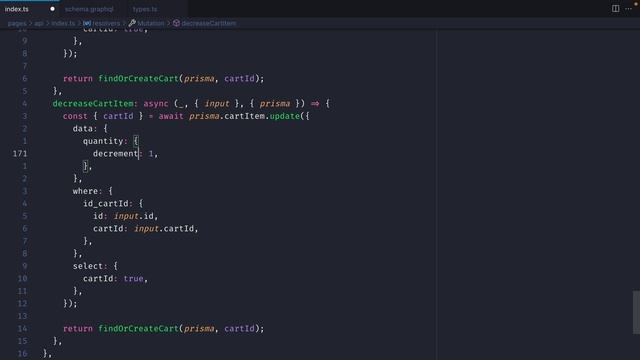Open the index.ts breadcrumb segment

(x=63, y=23)
